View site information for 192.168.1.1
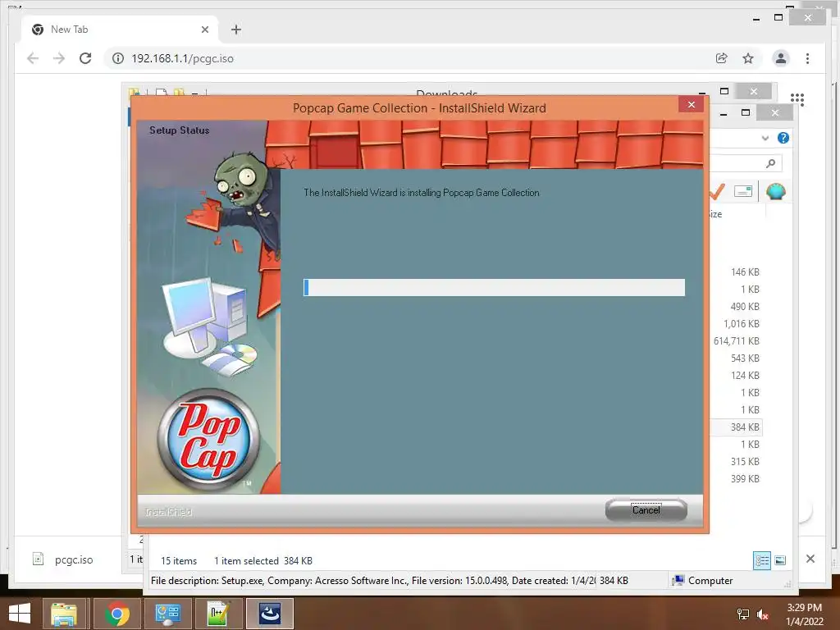The image size is (840, 630). pos(118,58)
